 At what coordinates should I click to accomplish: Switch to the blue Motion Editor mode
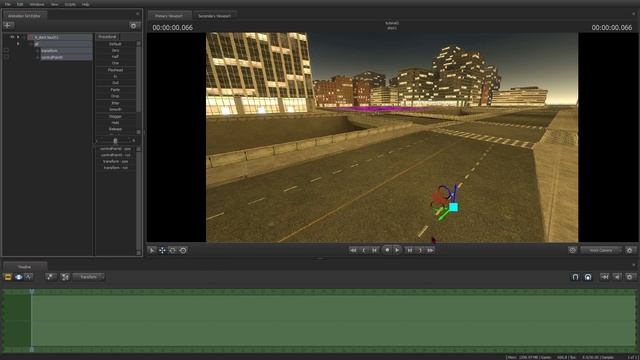click(18, 277)
